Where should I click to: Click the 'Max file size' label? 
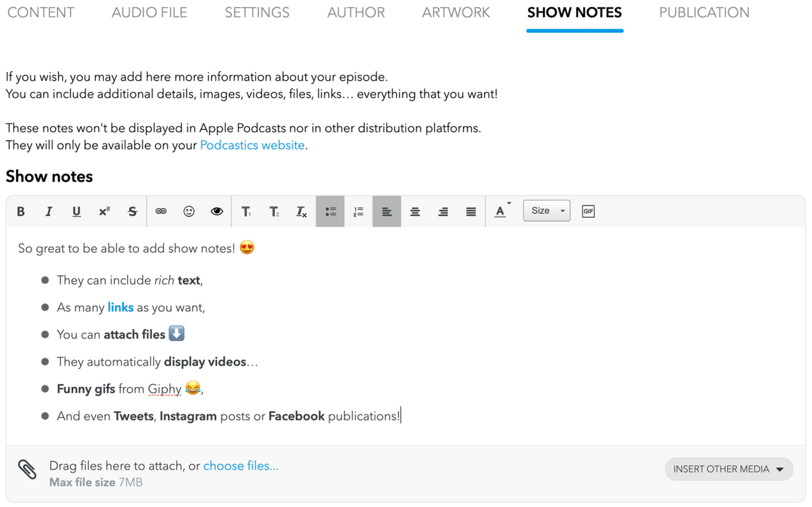coord(82,483)
